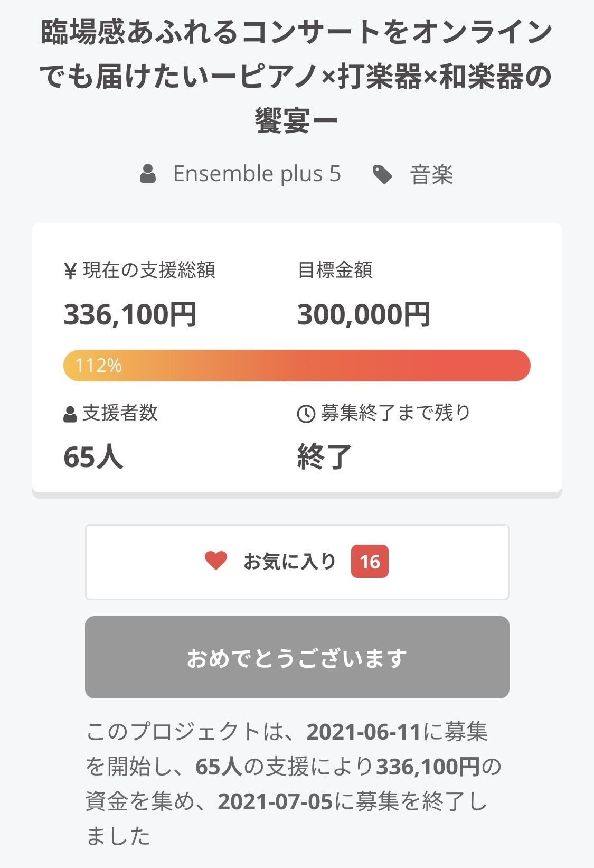
Task: Click the 112% funding progress bar
Action: [x=297, y=366]
